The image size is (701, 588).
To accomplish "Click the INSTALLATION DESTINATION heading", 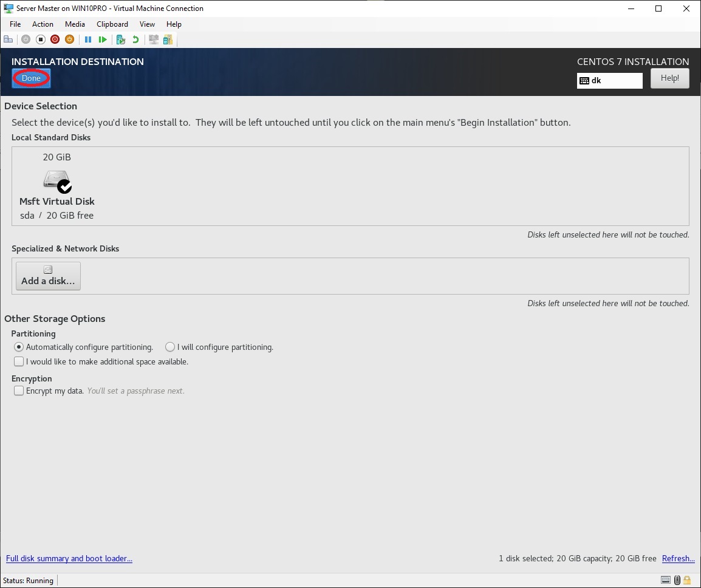I will [78, 62].
